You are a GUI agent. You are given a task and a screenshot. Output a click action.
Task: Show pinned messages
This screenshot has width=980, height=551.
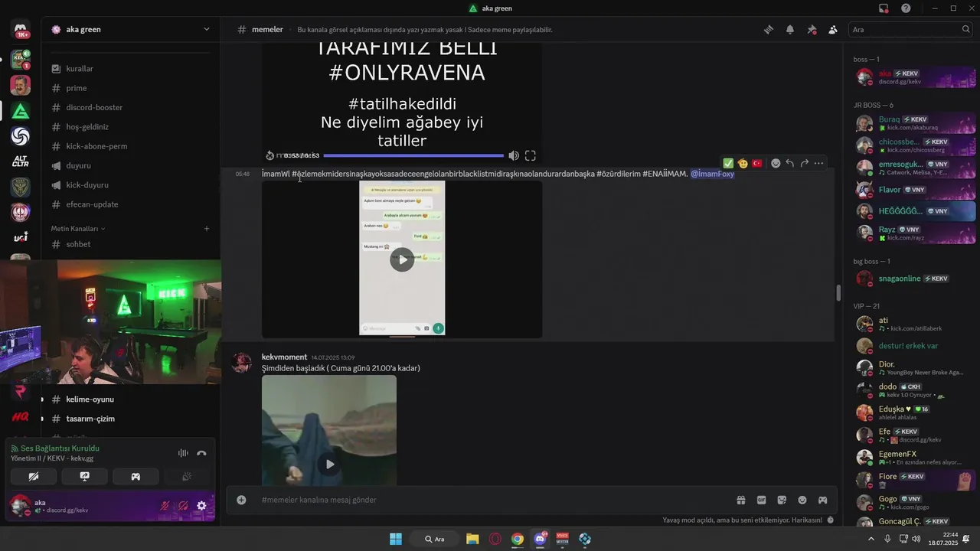(x=812, y=30)
